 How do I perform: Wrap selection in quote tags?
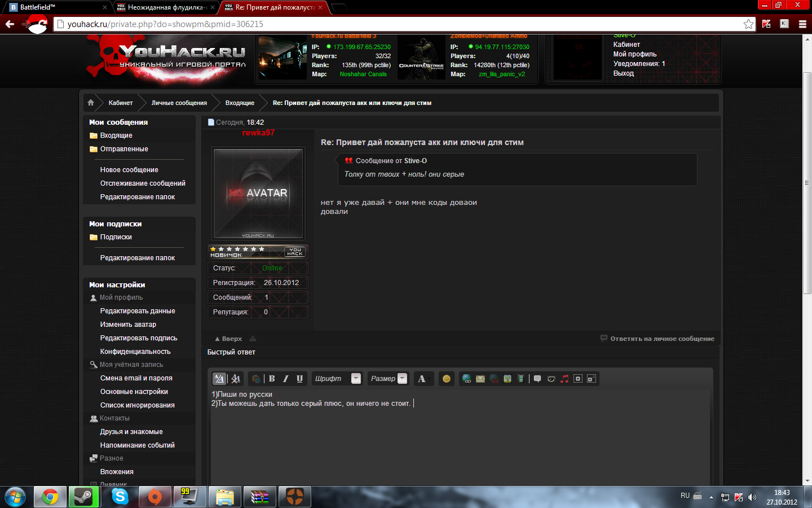coord(537,379)
